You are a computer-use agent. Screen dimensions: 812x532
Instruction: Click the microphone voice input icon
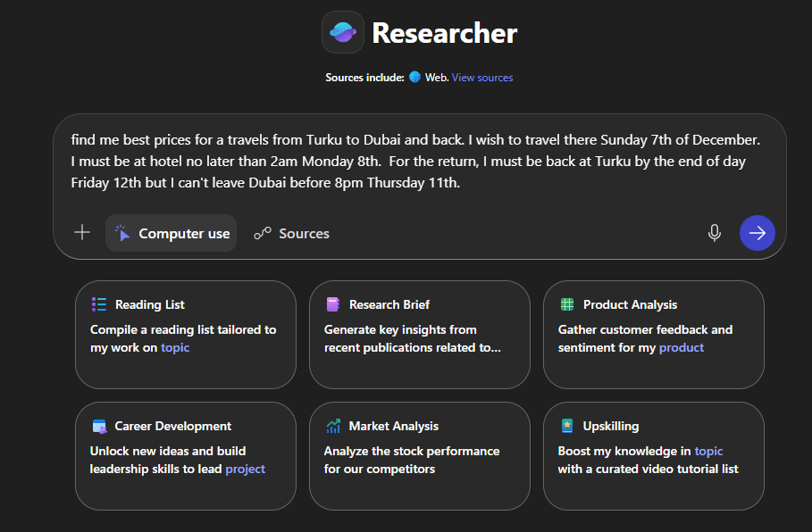pos(714,233)
